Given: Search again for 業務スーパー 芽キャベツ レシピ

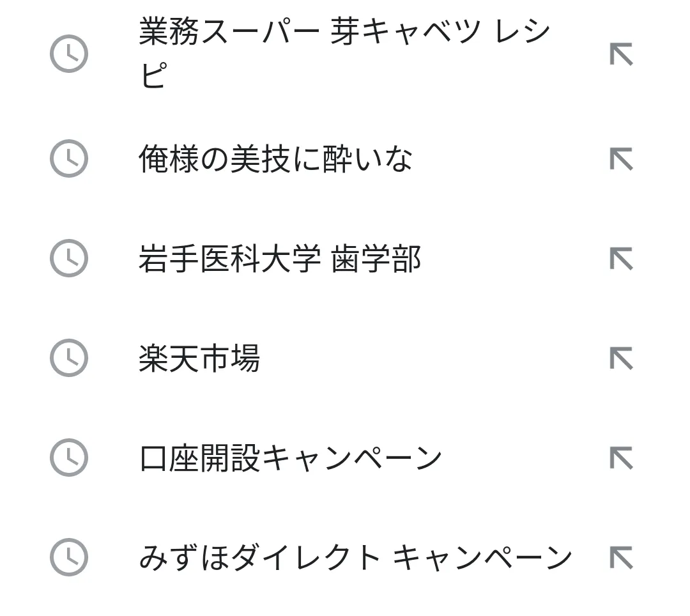Looking at the screenshot, I should (x=344, y=33).
